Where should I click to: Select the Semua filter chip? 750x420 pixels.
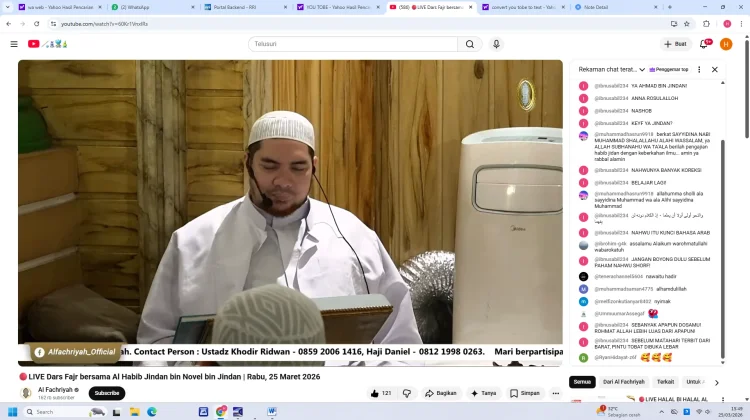(582, 382)
